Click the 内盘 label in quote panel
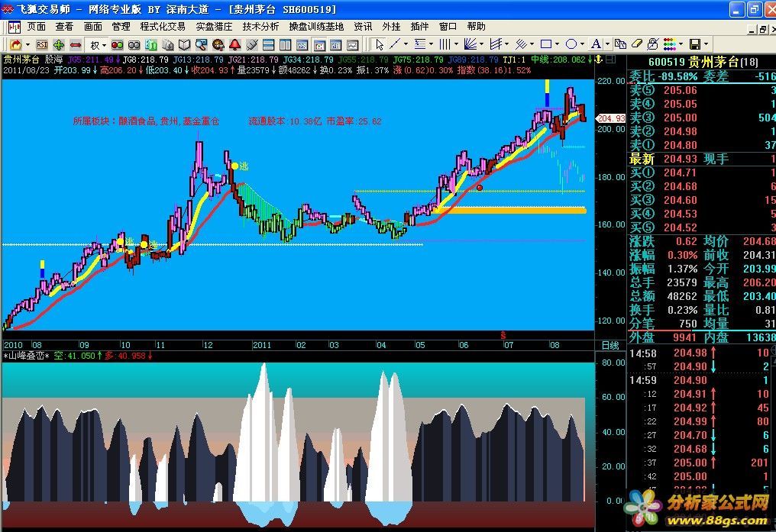Screen dimensions: 776x532 click(716, 337)
